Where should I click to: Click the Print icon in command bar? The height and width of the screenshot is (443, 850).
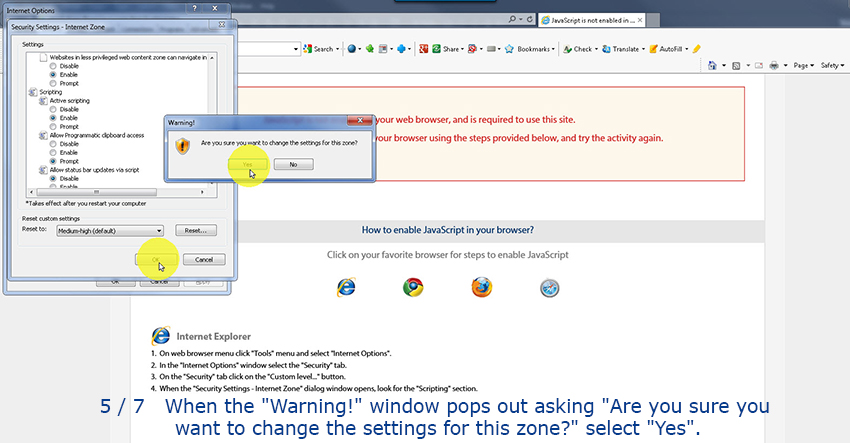(x=774, y=66)
